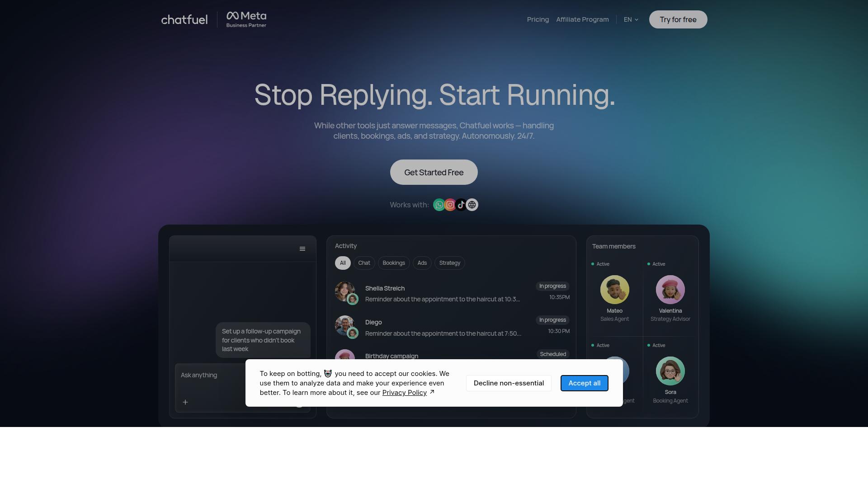Open the Affiliate Program page
Screen dimensions: 868x488
[x=582, y=19]
